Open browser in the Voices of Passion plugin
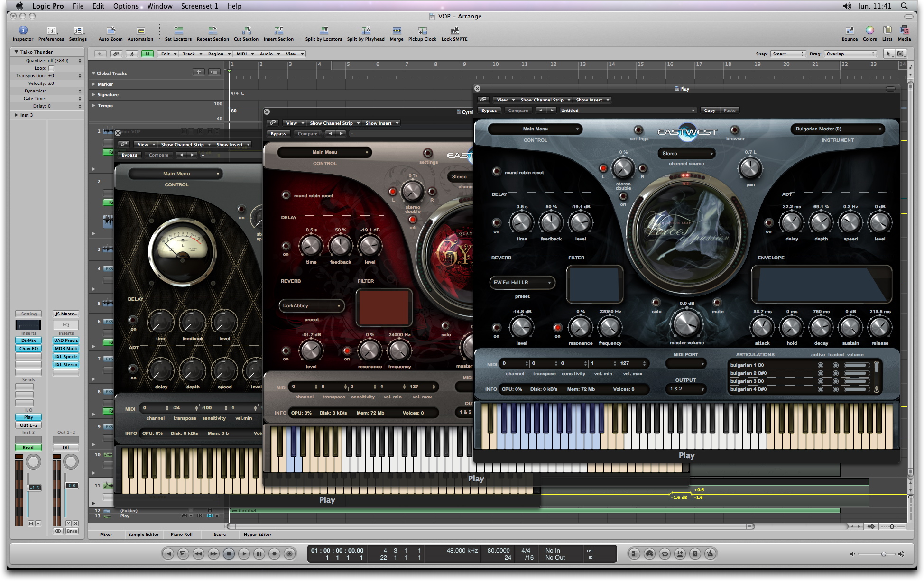The image size is (924, 581). pyautogui.click(x=735, y=130)
